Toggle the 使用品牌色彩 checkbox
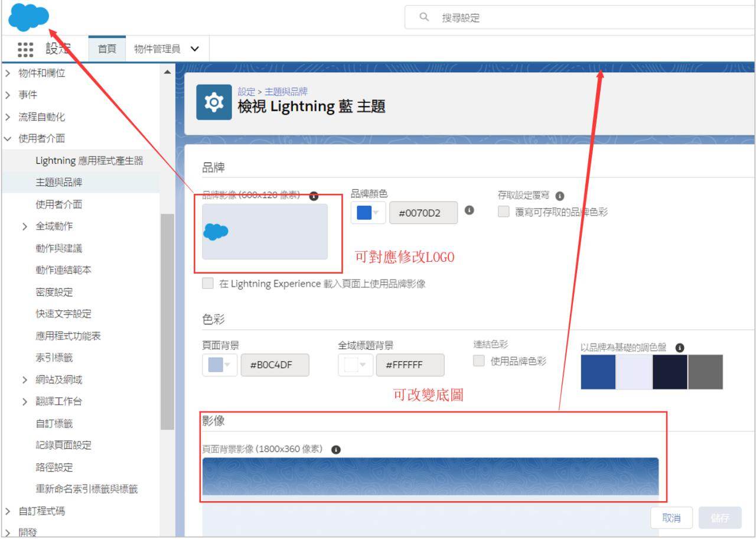The width and height of the screenshot is (756, 539). click(x=479, y=361)
